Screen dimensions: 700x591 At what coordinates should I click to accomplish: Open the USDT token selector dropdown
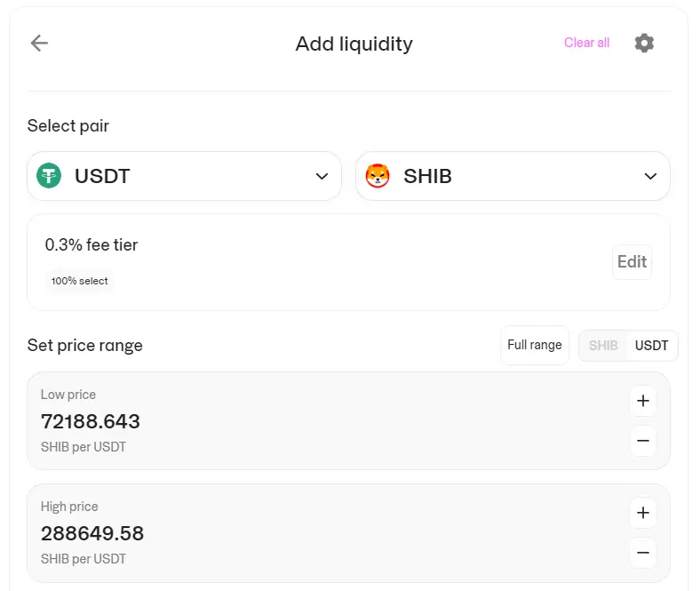pyautogui.click(x=185, y=176)
